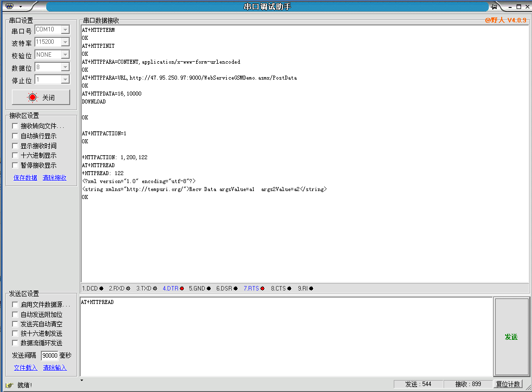Click the CONTENT parameter command line
Viewport: 532px width, 392px height.
coord(161,62)
